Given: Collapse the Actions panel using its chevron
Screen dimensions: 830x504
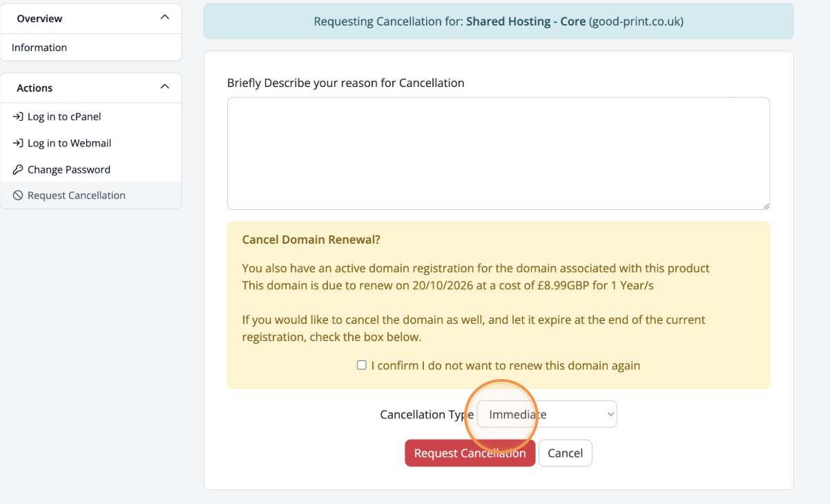Looking at the screenshot, I should coord(164,87).
